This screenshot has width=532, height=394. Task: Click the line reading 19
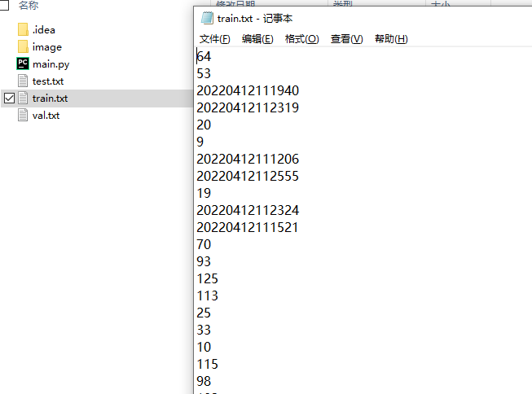click(x=204, y=193)
